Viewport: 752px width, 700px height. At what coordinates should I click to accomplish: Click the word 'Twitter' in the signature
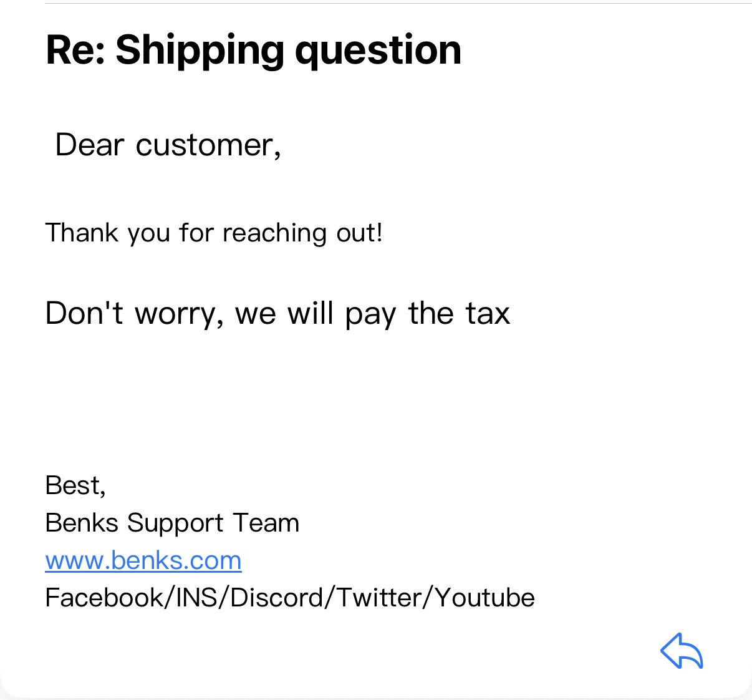coord(380,598)
